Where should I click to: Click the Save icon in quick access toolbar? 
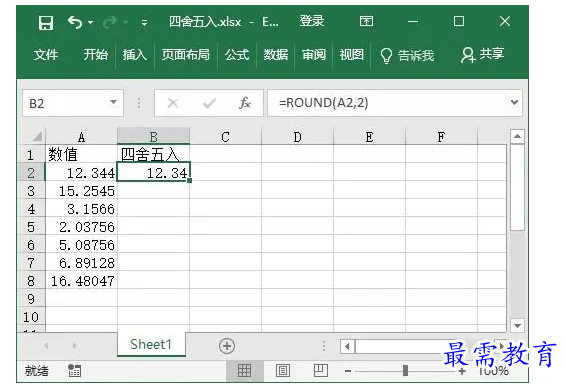(x=46, y=22)
